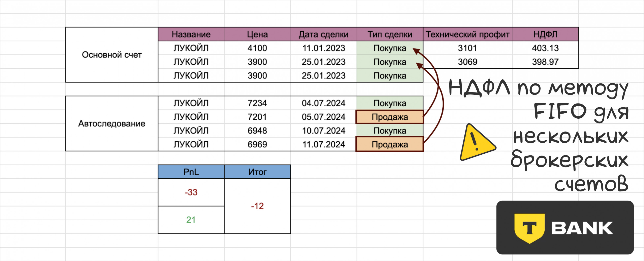The height and width of the screenshot is (261, 644).
Task: Click the Цена column header
Action: 257,34
